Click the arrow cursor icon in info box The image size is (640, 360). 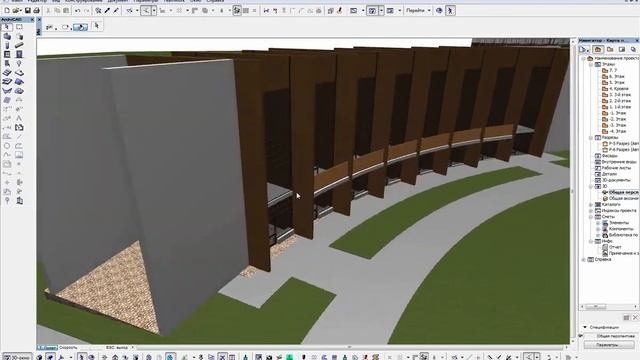[97, 26]
